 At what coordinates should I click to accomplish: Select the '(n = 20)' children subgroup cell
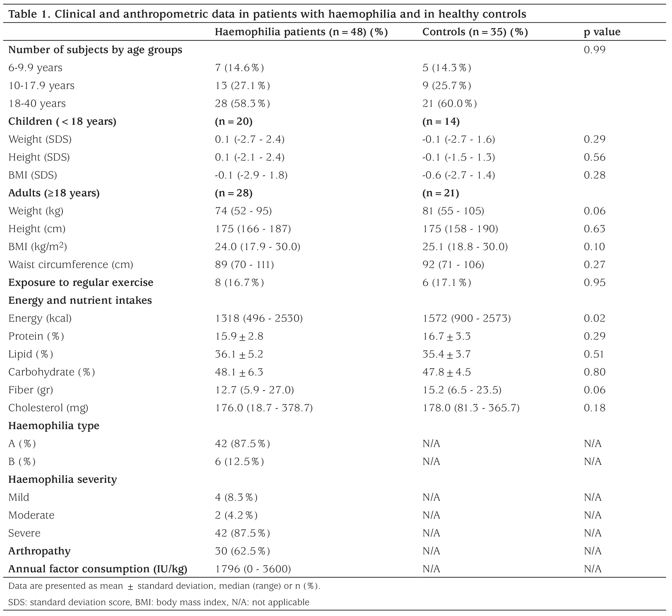click(234, 122)
